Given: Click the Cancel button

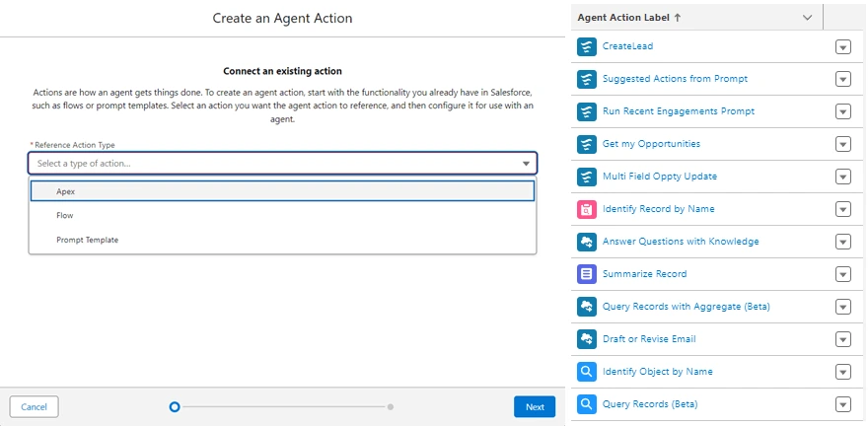Looking at the screenshot, I should (34, 406).
